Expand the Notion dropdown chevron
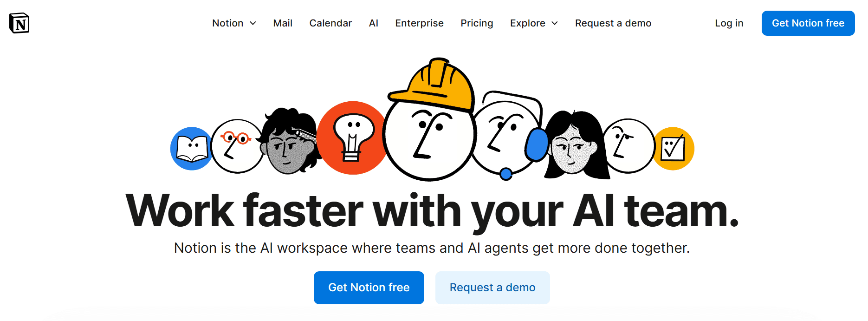 point(253,23)
